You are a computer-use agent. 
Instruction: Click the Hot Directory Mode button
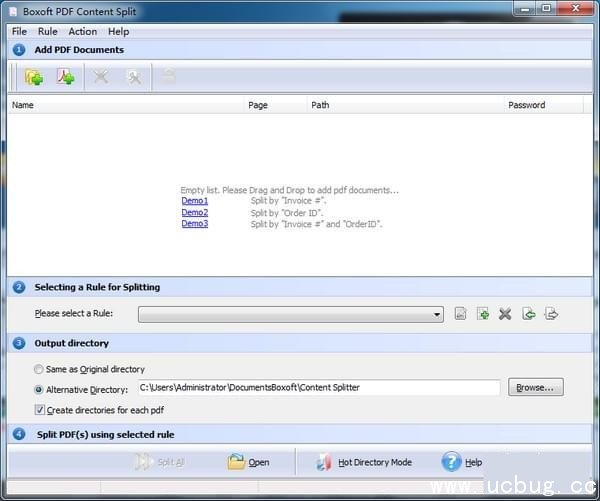pos(364,462)
